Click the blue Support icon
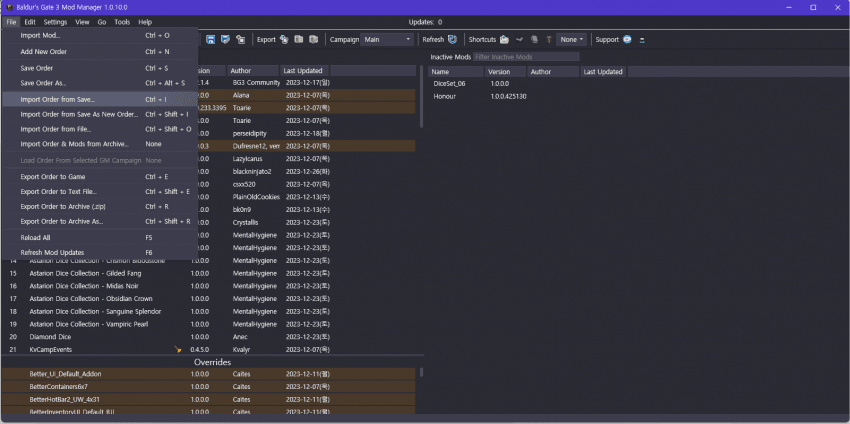Viewport: 850px width, 424px height. pyautogui.click(x=627, y=40)
